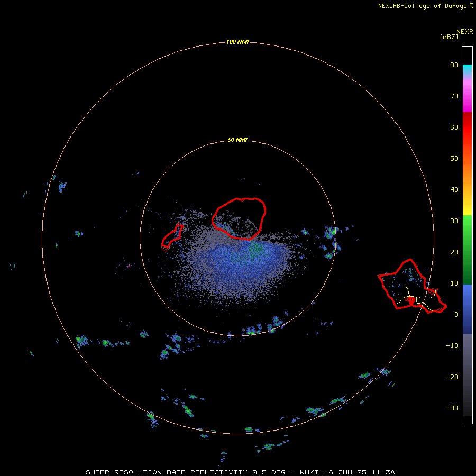This screenshot has width=476, height=476.
Task: Click the red-outlined island with yellow roads
Action: pyautogui.click(x=411, y=287)
